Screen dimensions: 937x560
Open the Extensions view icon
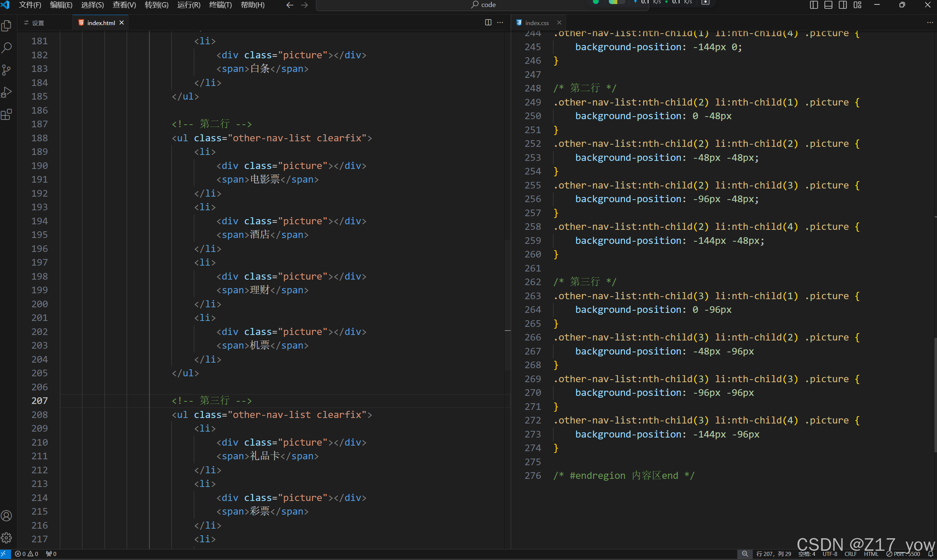pos(6,115)
